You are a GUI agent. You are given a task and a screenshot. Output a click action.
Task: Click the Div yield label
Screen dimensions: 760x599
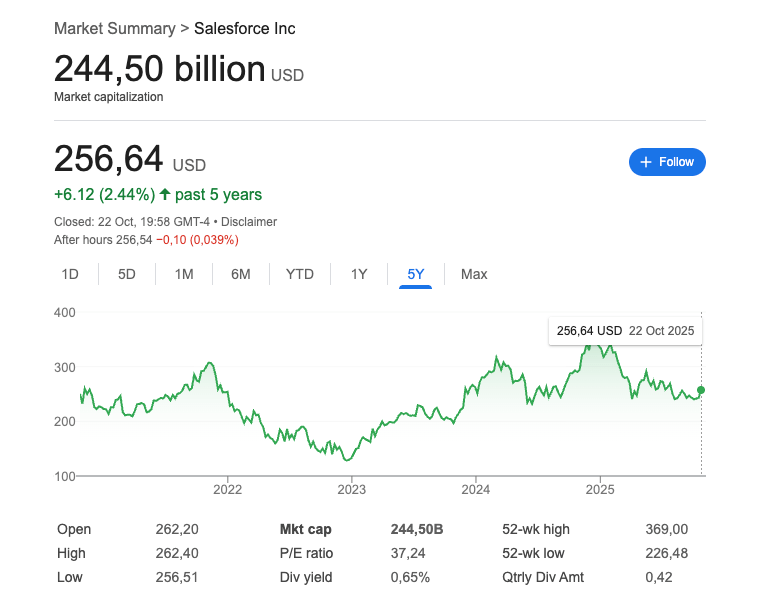pyautogui.click(x=306, y=577)
